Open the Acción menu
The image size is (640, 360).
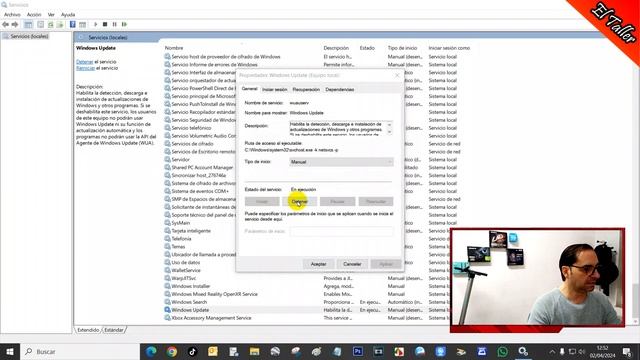pyautogui.click(x=34, y=14)
